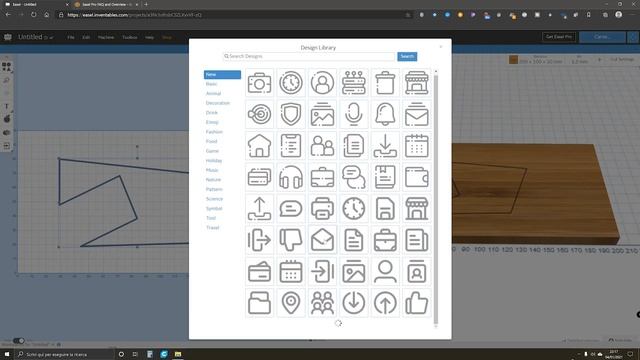Click the Carve button
This screenshot has width=640, height=360.
[602, 37]
